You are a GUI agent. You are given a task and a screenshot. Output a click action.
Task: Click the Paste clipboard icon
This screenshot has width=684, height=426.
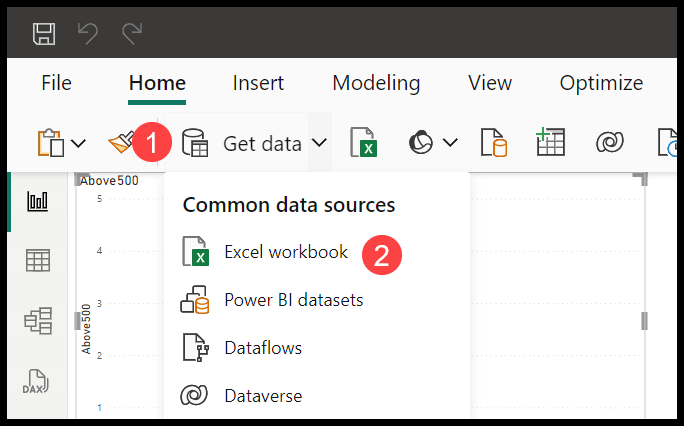pyautogui.click(x=51, y=142)
